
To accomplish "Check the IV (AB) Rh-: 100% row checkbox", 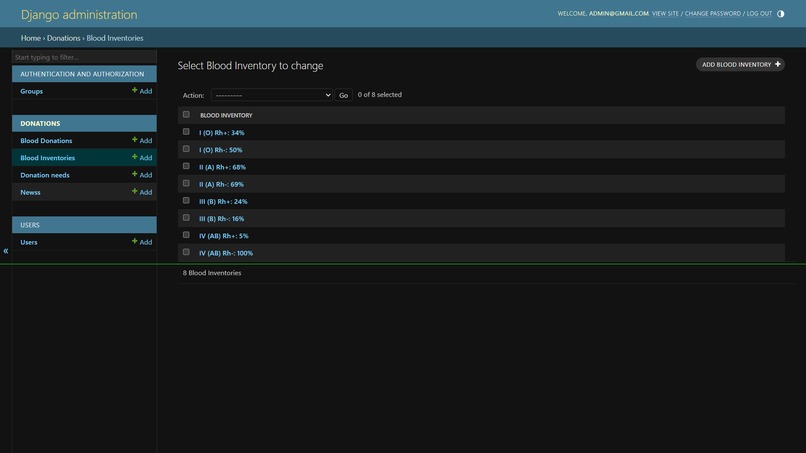I will 186,252.
